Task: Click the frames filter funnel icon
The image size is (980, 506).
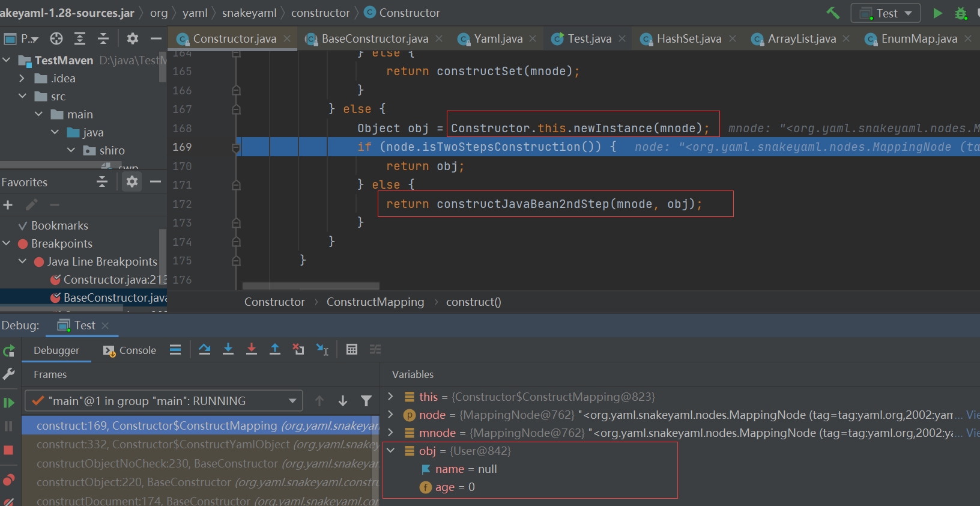Action: (366, 401)
